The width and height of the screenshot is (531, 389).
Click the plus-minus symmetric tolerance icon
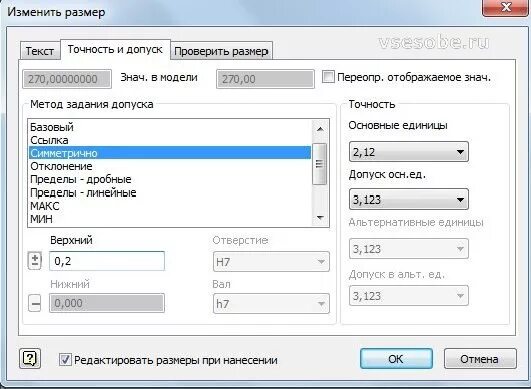point(35,261)
